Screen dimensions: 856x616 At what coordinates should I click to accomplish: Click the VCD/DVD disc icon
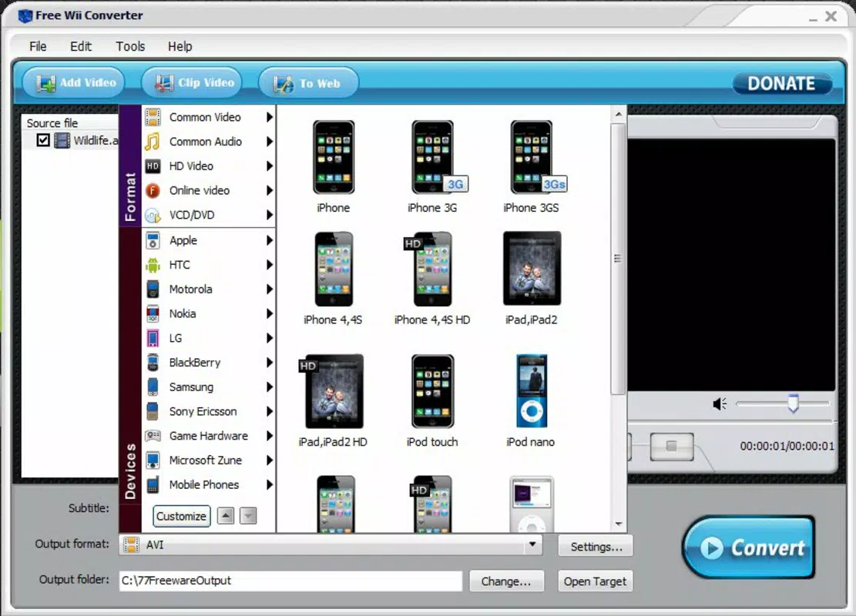[x=153, y=215]
